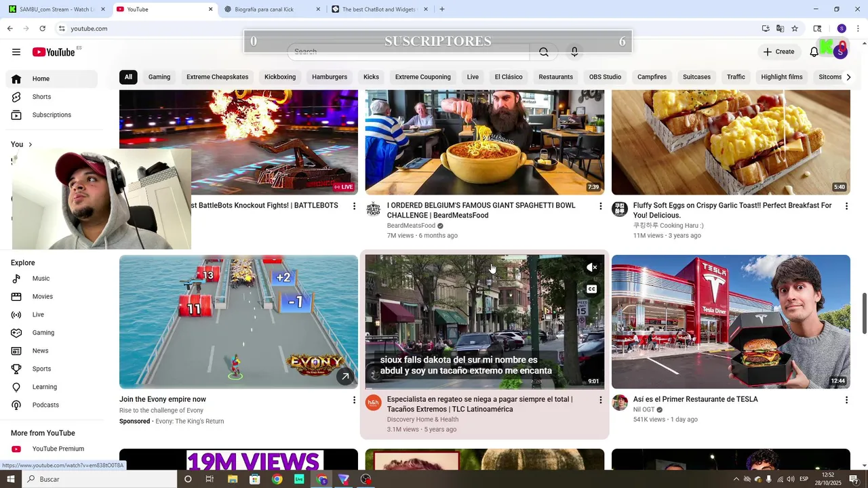Toggle captions on the video preview
Image resolution: width=868 pixels, height=488 pixels.
(x=591, y=289)
